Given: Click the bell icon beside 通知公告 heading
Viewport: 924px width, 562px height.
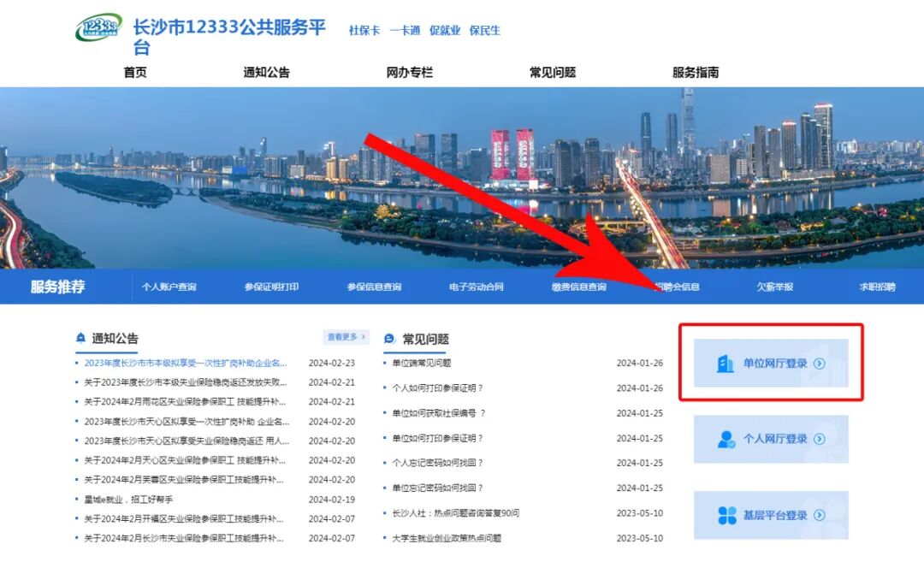Looking at the screenshot, I should pyautogui.click(x=80, y=338).
